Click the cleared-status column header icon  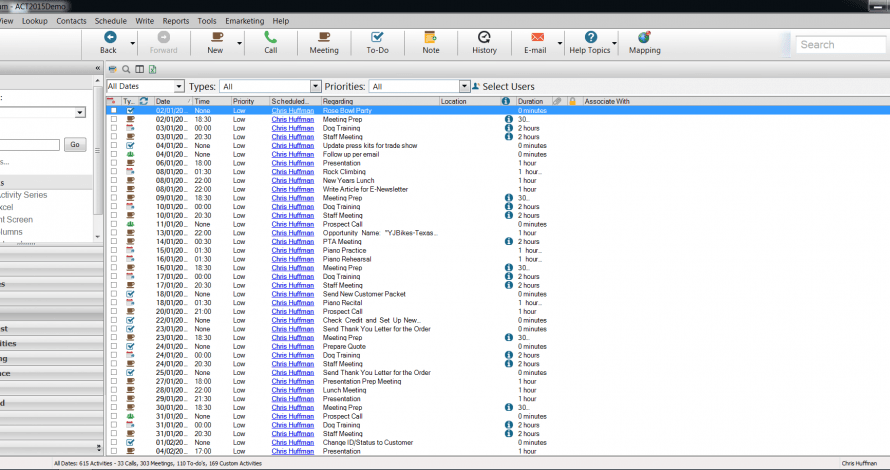click(x=111, y=101)
